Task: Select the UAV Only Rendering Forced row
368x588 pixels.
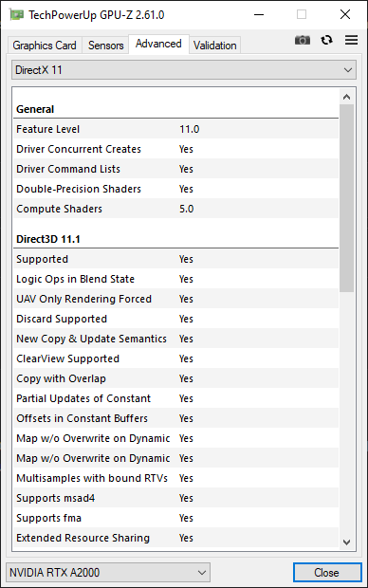Action: click(x=175, y=299)
